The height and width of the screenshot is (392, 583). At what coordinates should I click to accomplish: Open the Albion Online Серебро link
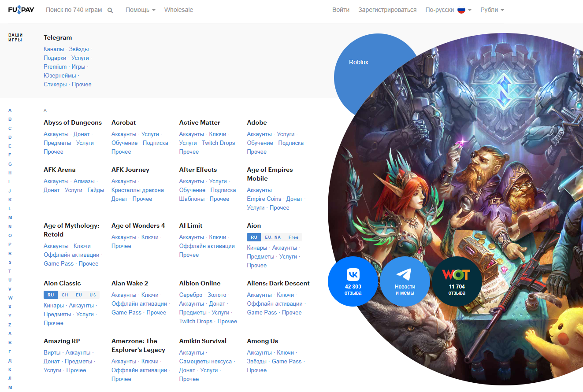click(191, 295)
